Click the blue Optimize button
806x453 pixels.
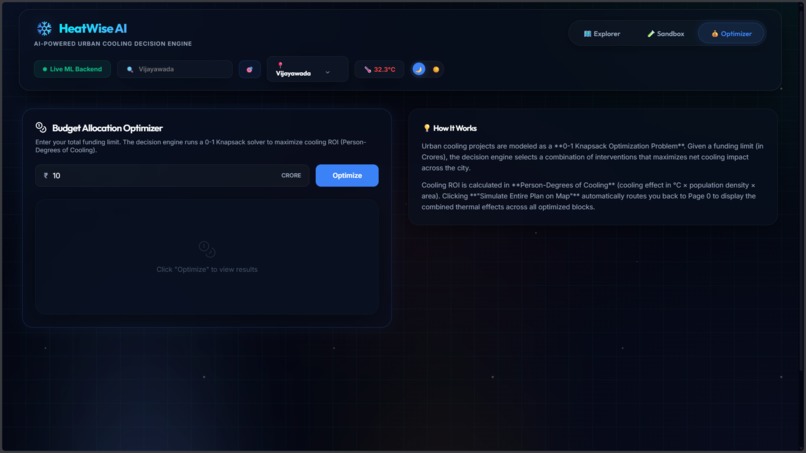tap(347, 175)
